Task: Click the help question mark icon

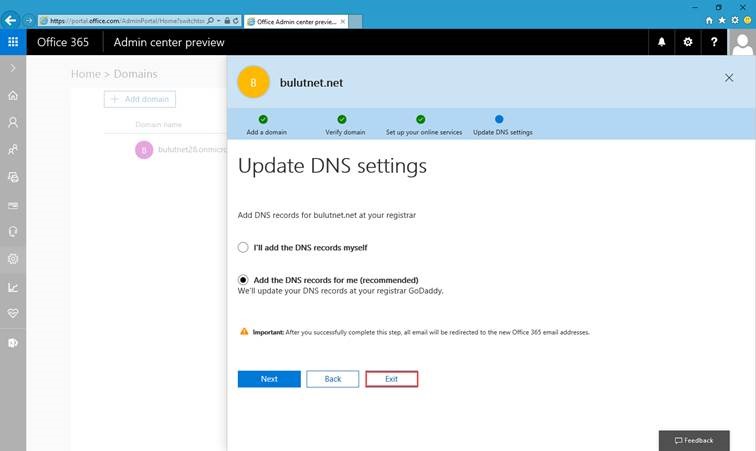Action: tap(714, 42)
